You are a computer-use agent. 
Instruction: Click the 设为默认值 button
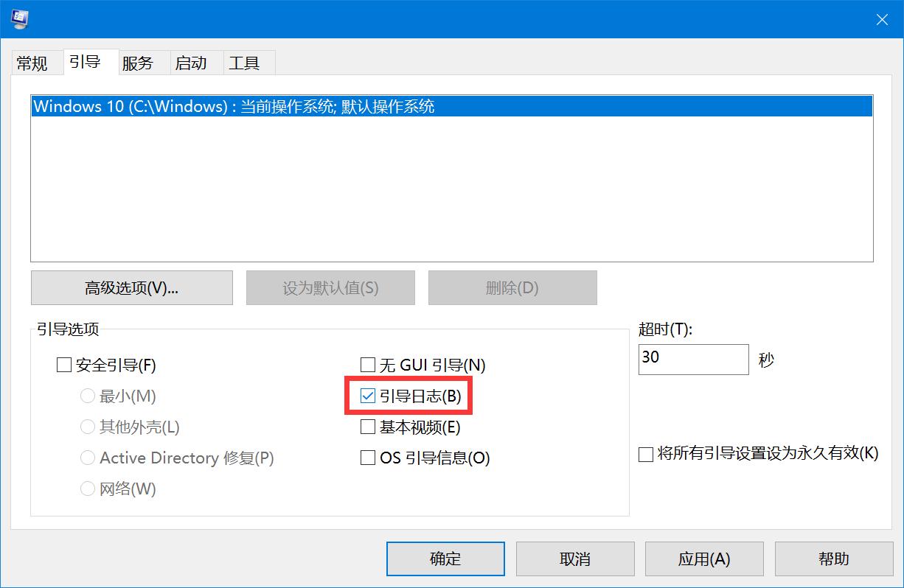point(330,287)
